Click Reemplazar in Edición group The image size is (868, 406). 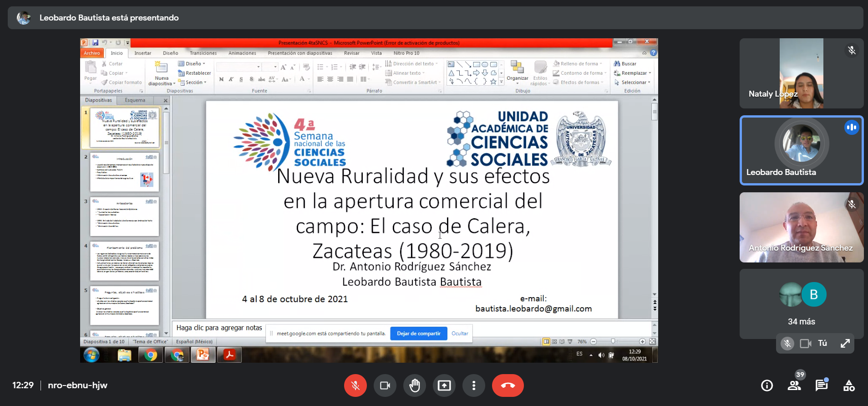632,73
